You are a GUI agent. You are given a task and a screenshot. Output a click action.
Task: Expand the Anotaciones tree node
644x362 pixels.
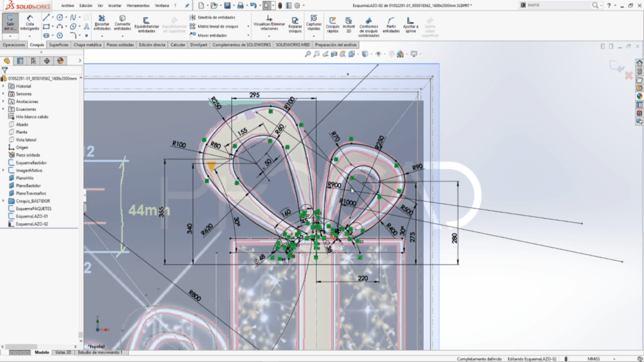point(3,101)
